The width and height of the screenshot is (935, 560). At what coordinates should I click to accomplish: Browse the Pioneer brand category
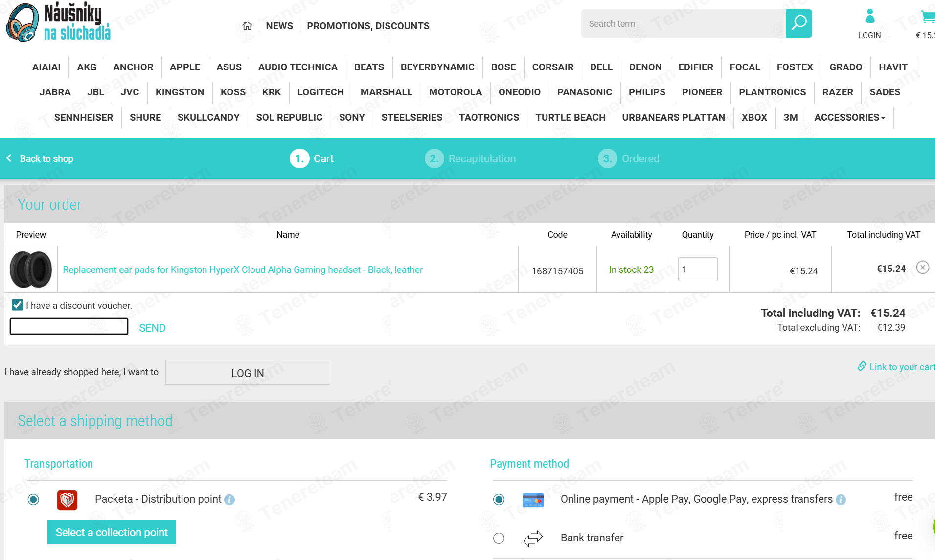702,92
